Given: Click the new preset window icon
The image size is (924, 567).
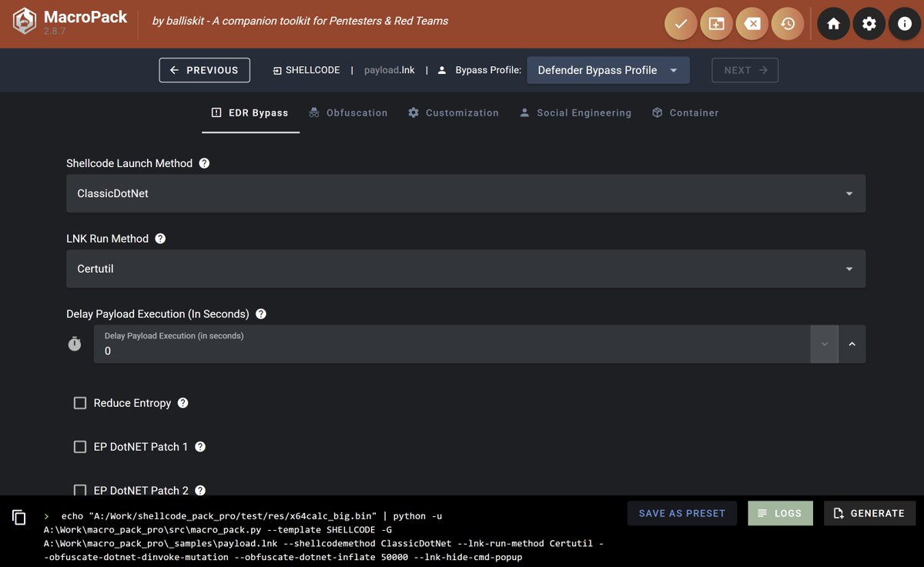Looking at the screenshot, I should tap(716, 24).
